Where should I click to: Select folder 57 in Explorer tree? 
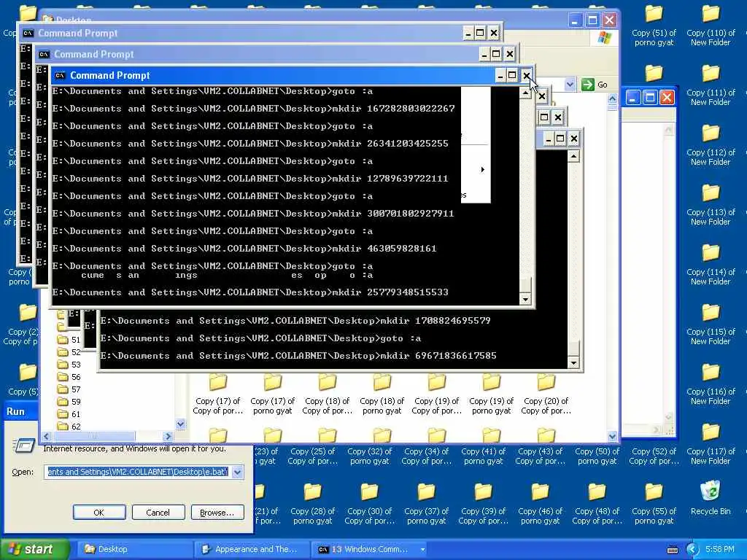[x=69, y=389]
